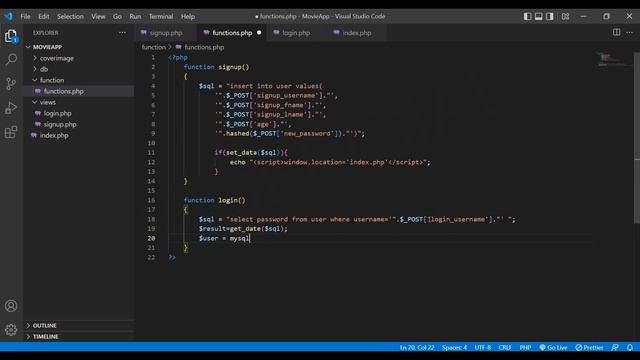Click '$result=get_date($sql);' on line 19
The height and width of the screenshot is (360, 640).
pyautogui.click(x=243, y=229)
